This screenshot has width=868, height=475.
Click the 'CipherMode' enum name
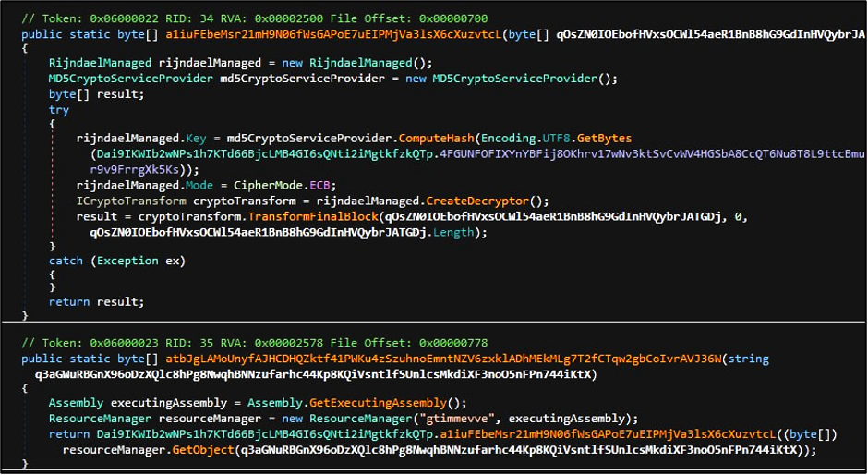pyautogui.click(x=268, y=185)
